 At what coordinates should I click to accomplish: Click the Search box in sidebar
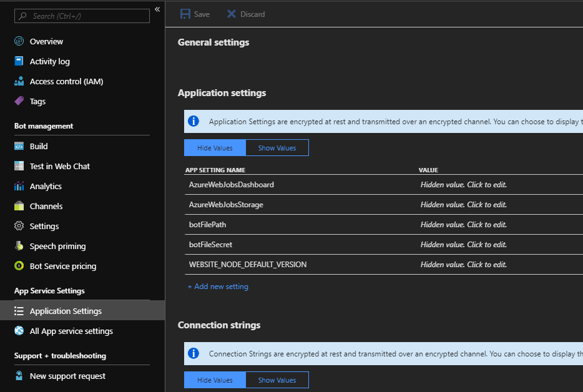coord(81,16)
